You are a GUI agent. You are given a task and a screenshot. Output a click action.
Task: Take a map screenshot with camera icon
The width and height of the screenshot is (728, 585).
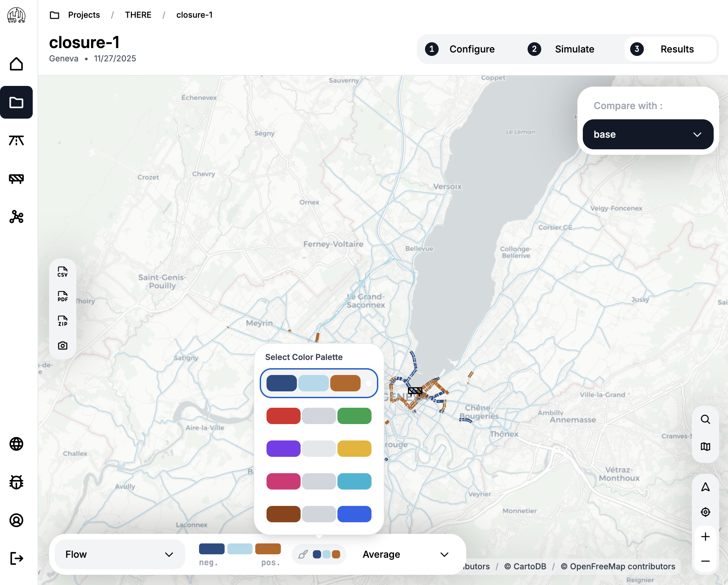63,346
